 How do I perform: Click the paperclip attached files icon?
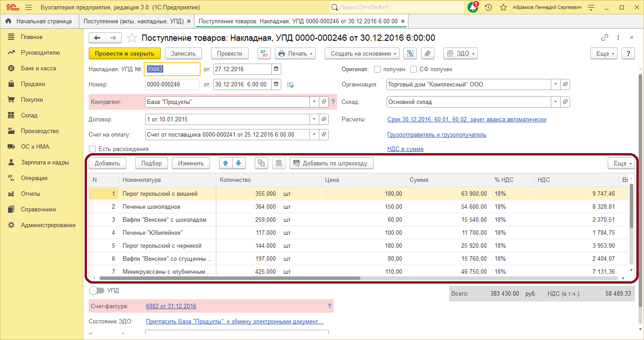pyautogui.click(x=428, y=53)
